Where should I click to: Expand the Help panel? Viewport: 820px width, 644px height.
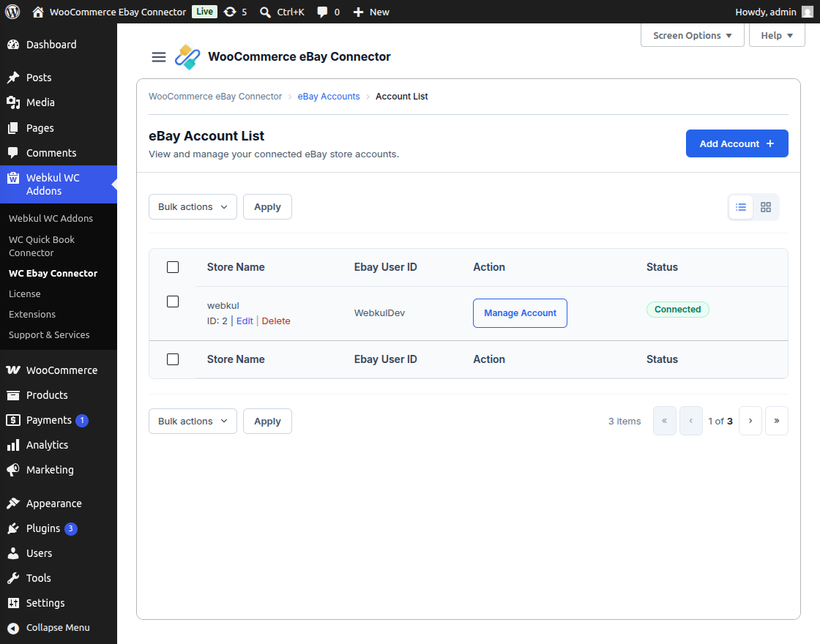click(x=777, y=36)
